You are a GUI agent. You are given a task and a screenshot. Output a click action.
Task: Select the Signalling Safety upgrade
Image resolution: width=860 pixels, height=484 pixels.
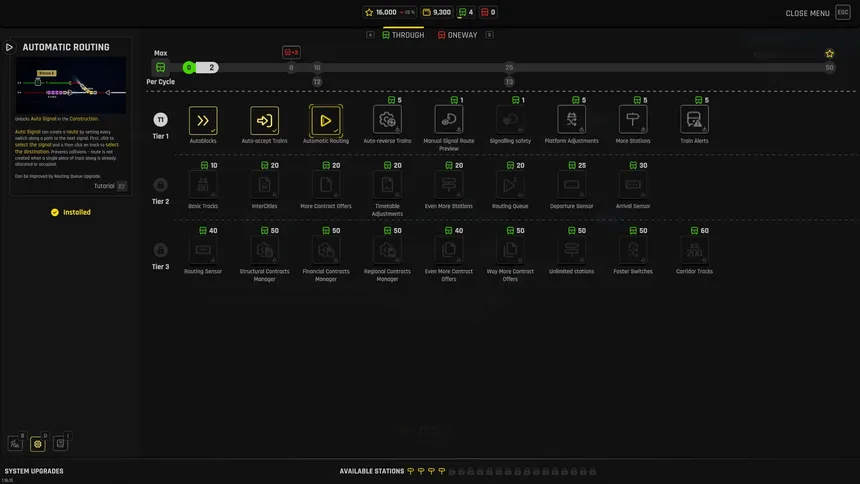510,120
